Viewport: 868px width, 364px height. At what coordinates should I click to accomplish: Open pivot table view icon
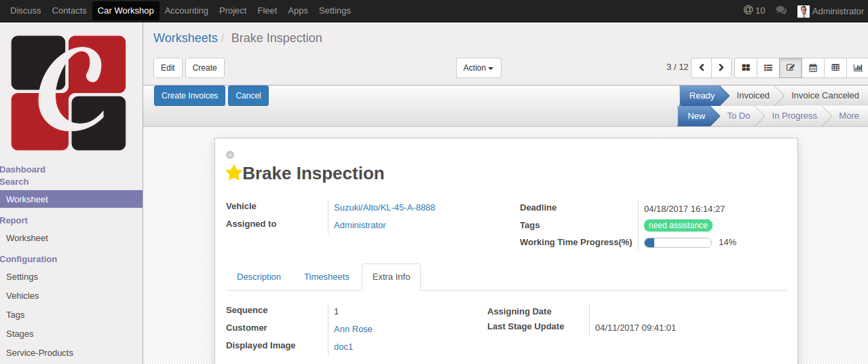coord(835,68)
